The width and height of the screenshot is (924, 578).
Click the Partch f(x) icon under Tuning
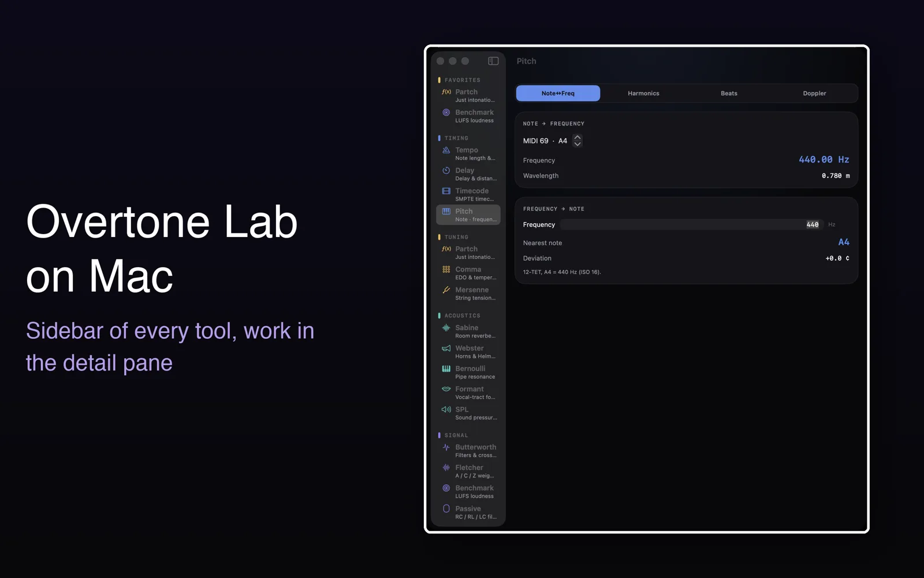coord(446,249)
